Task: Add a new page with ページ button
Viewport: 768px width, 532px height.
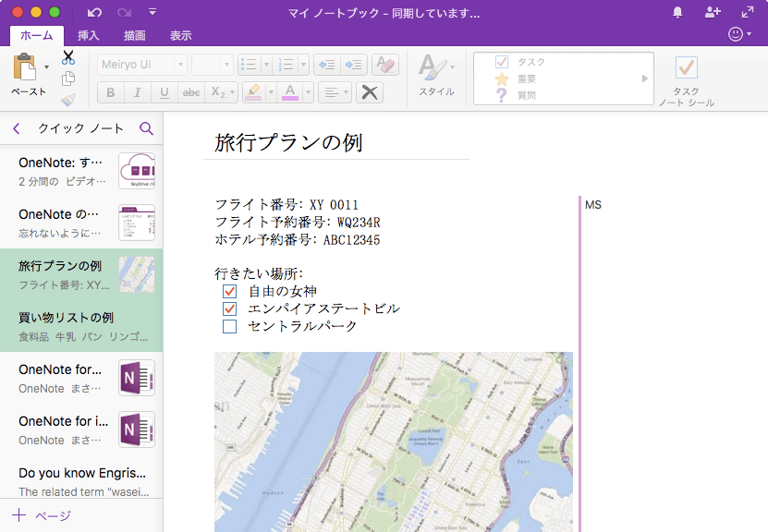Action: (42, 515)
